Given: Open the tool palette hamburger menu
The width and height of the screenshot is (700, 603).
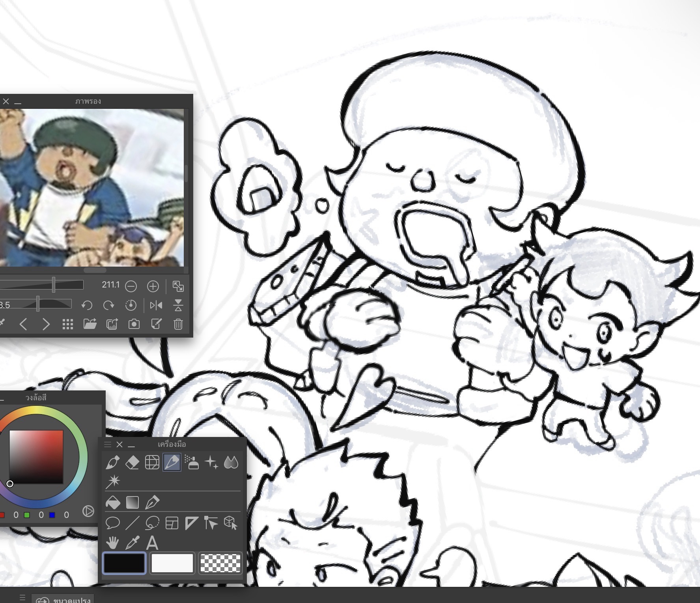Looking at the screenshot, I should point(107,444).
